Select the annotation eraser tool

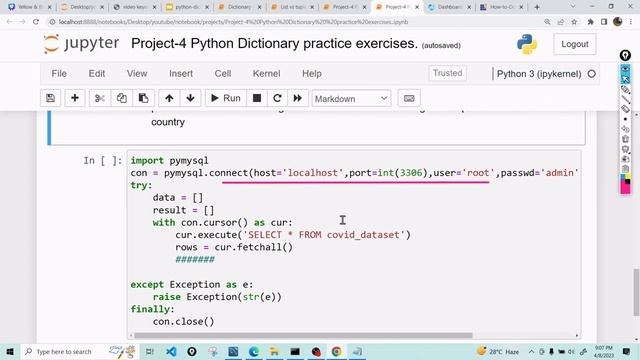click(625, 109)
